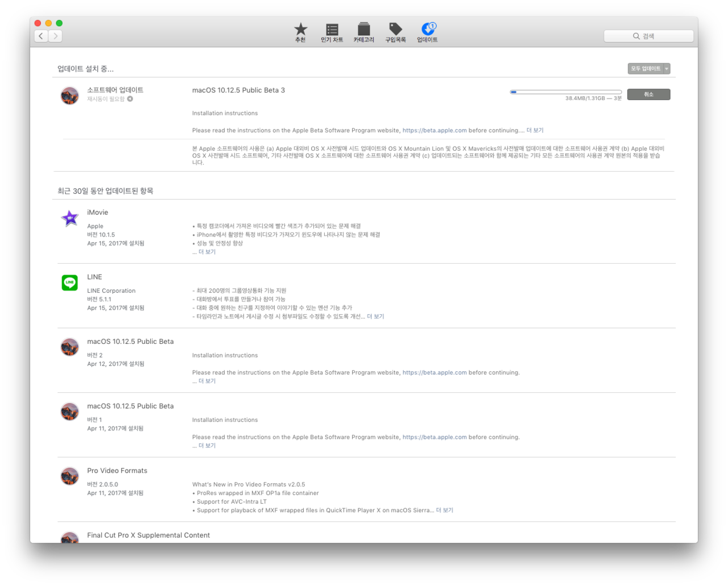728x586 pixels.
Task: Click the 38.4MB/1.31GB download status text
Action: pyautogui.click(x=593, y=98)
